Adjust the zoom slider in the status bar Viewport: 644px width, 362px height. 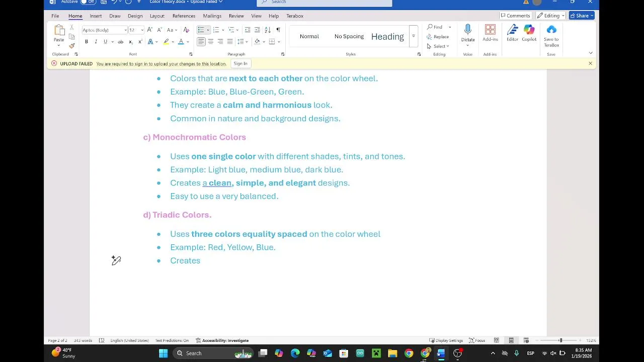560,340
